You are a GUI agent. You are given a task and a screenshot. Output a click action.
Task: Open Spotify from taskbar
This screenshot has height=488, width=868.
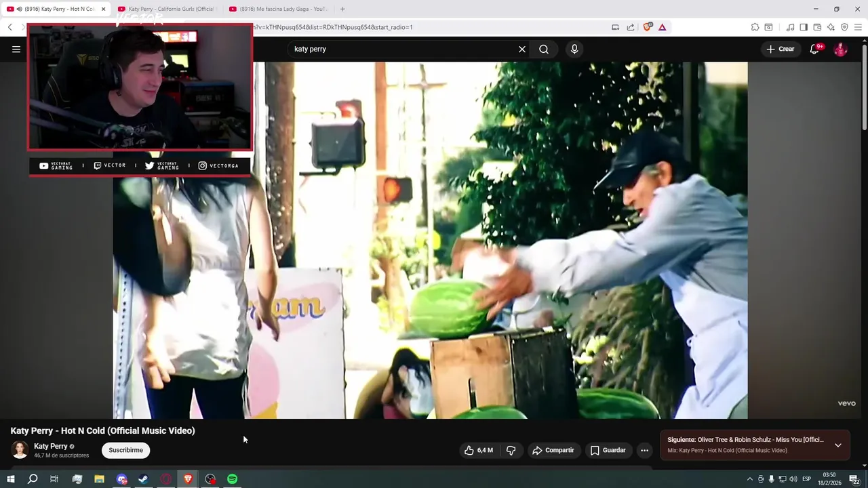(x=233, y=479)
